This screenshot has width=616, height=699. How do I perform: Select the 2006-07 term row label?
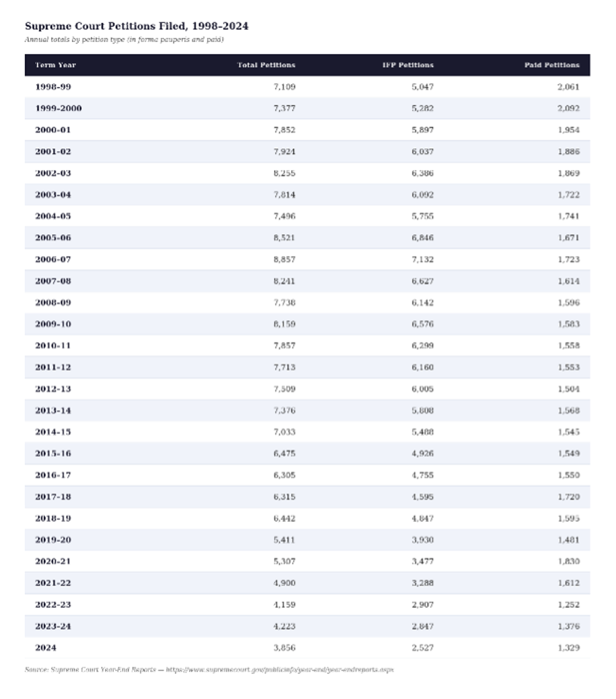tap(53, 259)
